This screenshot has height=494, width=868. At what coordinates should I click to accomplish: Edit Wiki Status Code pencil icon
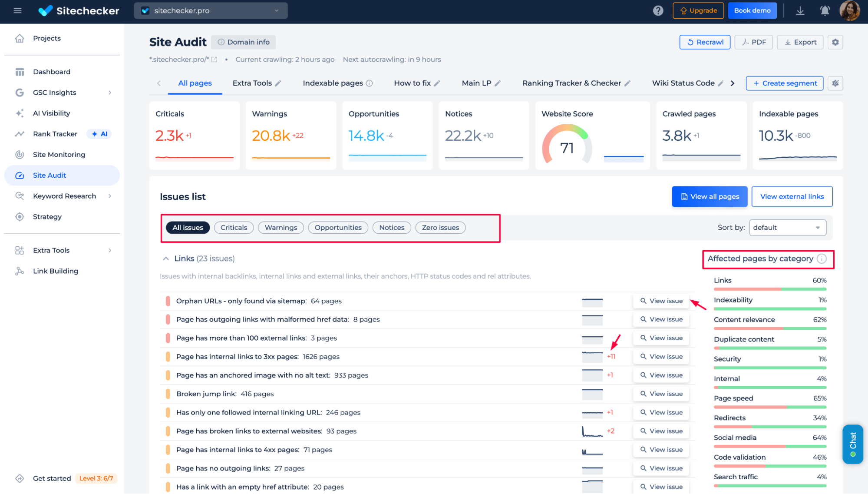(x=720, y=83)
